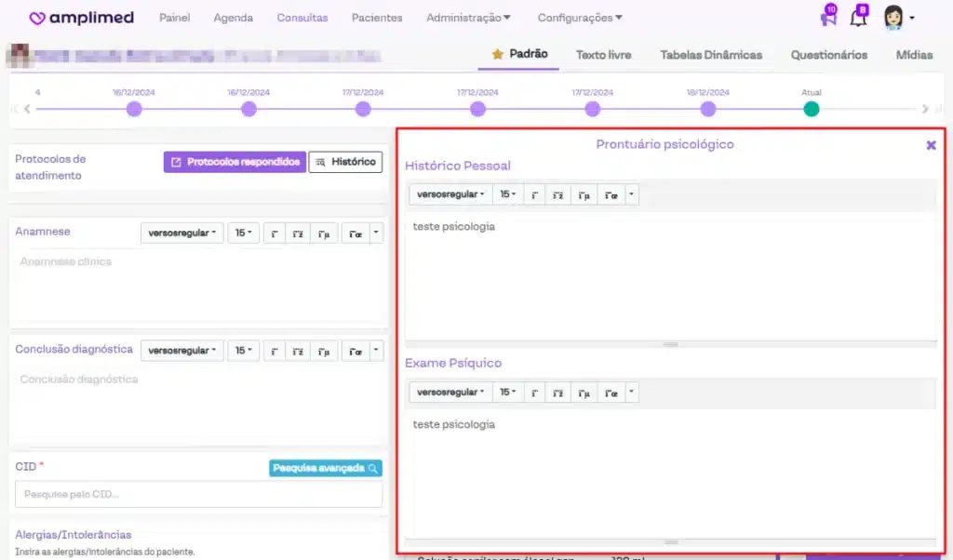Open the font size 15 dropdown in Anamnese
The image size is (953, 560).
point(243,233)
